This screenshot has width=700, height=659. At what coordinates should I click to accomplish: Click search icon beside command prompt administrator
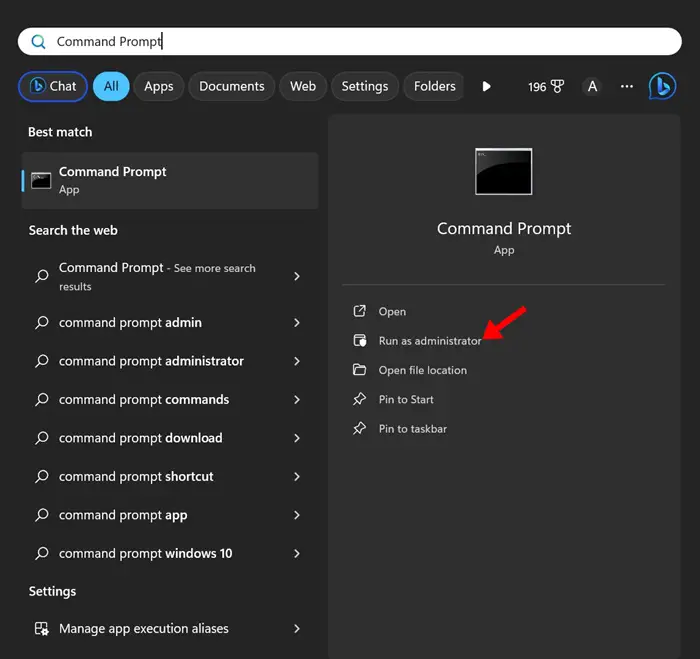click(42, 361)
